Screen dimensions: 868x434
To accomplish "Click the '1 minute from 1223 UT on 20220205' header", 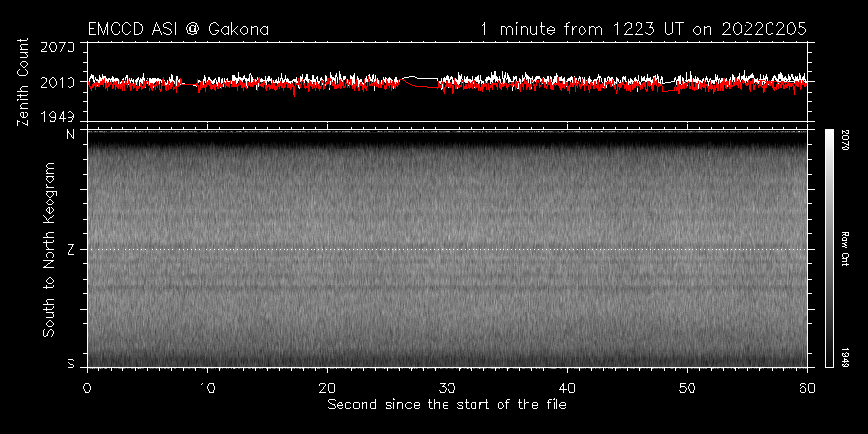I will click(643, 29).
